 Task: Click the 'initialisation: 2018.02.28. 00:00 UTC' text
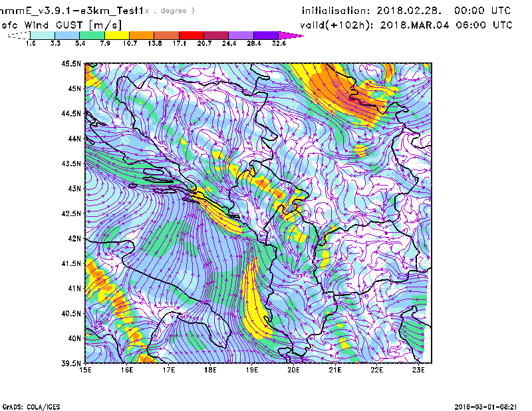406,11
